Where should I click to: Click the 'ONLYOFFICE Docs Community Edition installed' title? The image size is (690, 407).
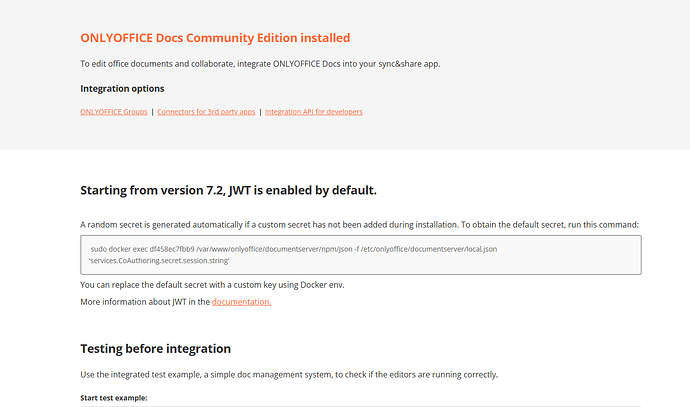coord(215,38)
